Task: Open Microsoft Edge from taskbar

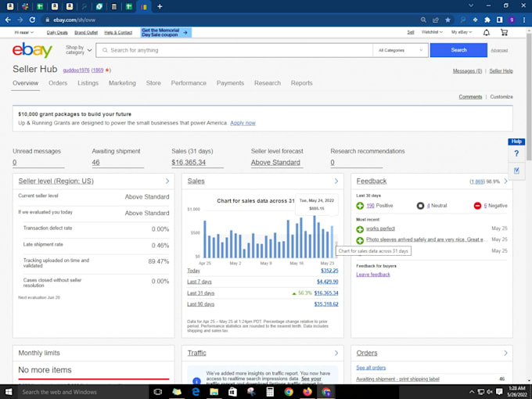Action: (x=196, y=392)
